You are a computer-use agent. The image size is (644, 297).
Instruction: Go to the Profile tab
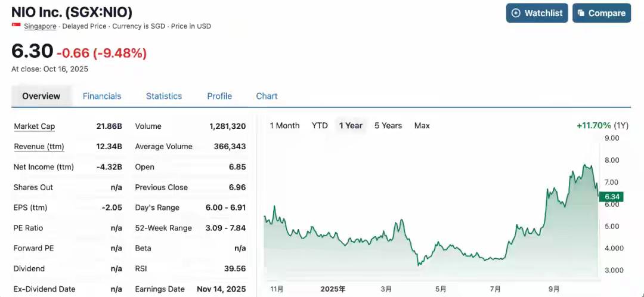click(219, 96)
